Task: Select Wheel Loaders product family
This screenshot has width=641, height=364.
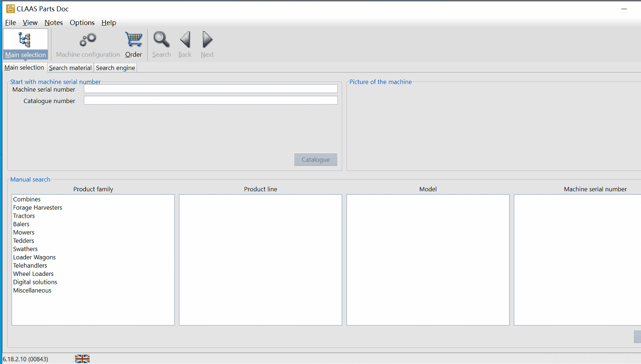Action: 33,274
